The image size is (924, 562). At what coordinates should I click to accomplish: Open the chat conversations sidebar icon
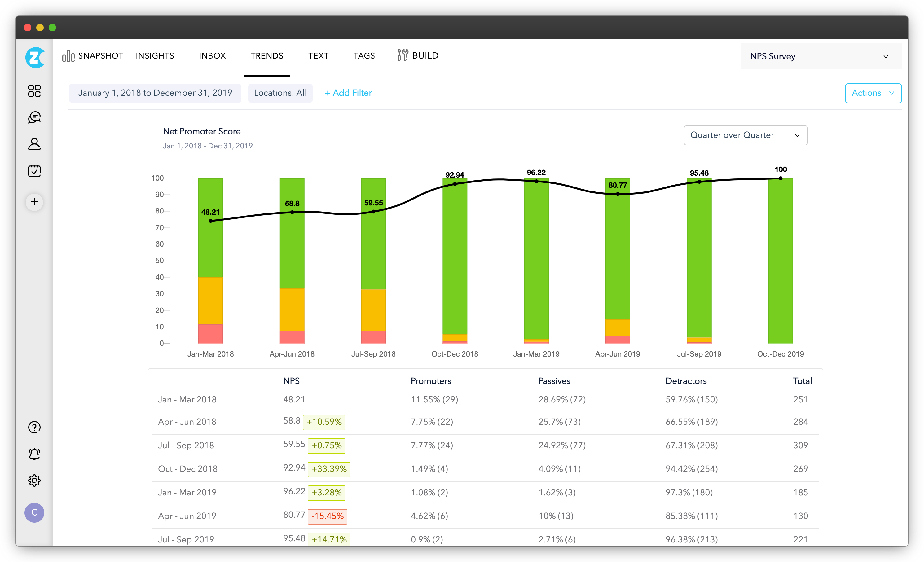pyautogui.click(x=34, y=117)
